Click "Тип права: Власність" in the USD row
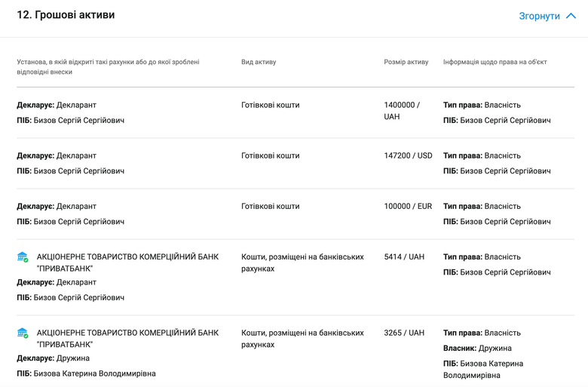The height and width of the screenshot is (387, 588). [482, 155]
